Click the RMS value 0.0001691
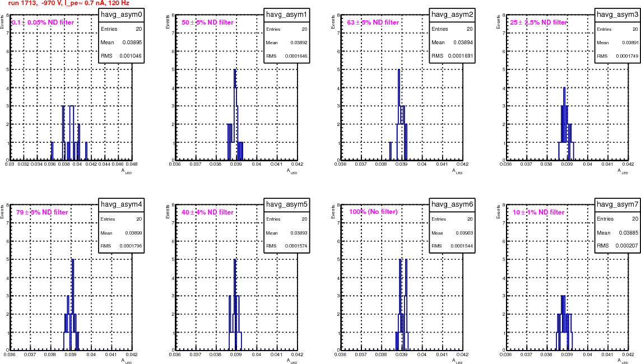 click(x=461, y=56)
